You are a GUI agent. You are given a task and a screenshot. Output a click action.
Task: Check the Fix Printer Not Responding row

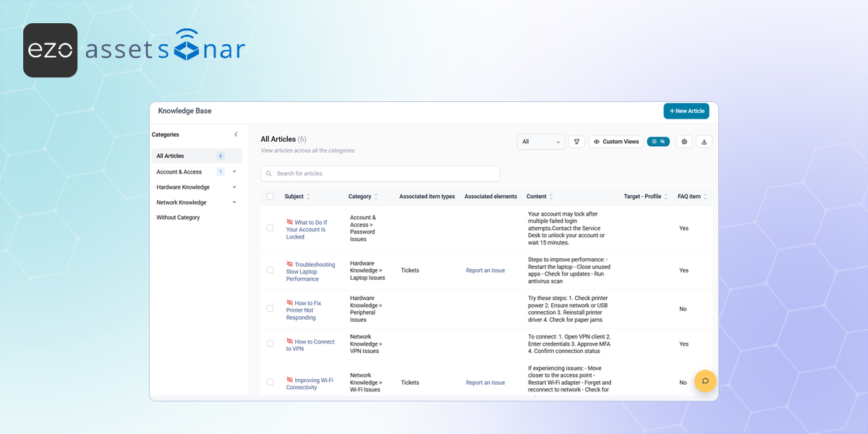pos(271,309)
